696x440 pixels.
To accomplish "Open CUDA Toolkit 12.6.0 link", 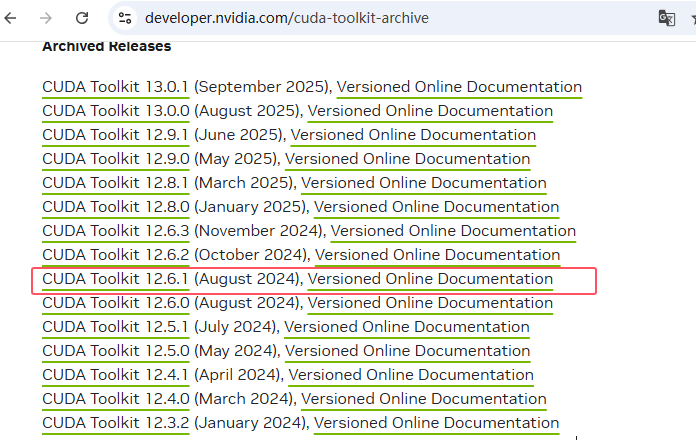I will tap(115, 303).
